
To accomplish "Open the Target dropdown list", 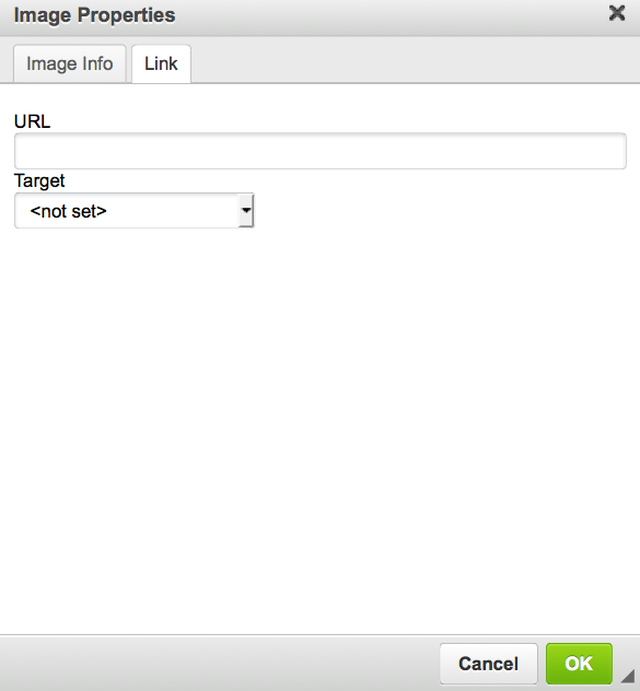I will point(134,211).
